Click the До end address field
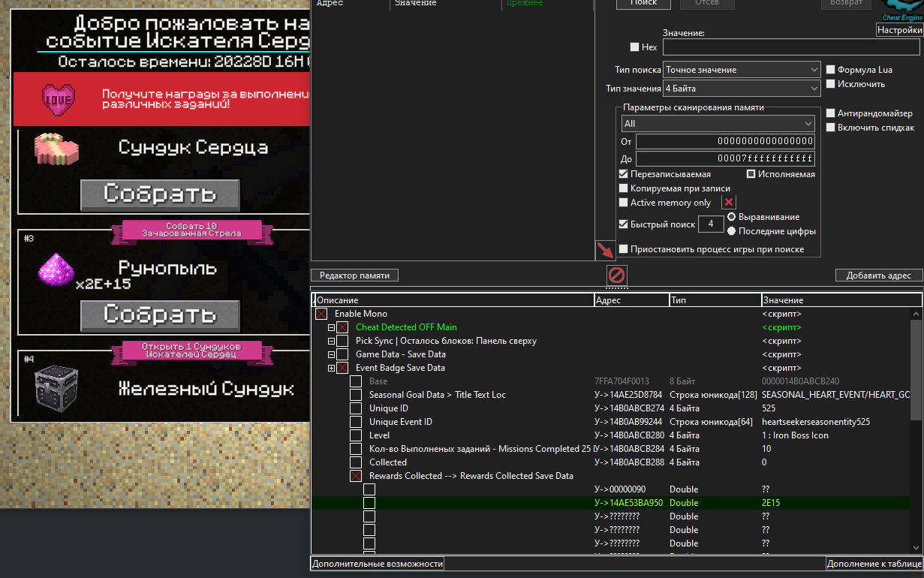The width and height of the screenshot is (924, 578). click(x=725, y=159)
